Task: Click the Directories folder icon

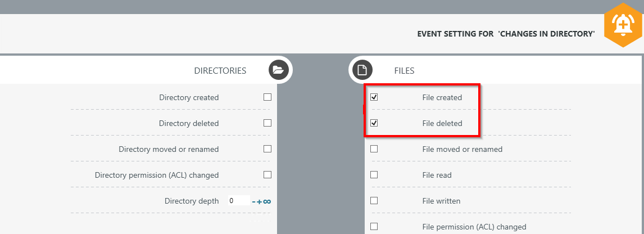Action: tap(278, 70)
